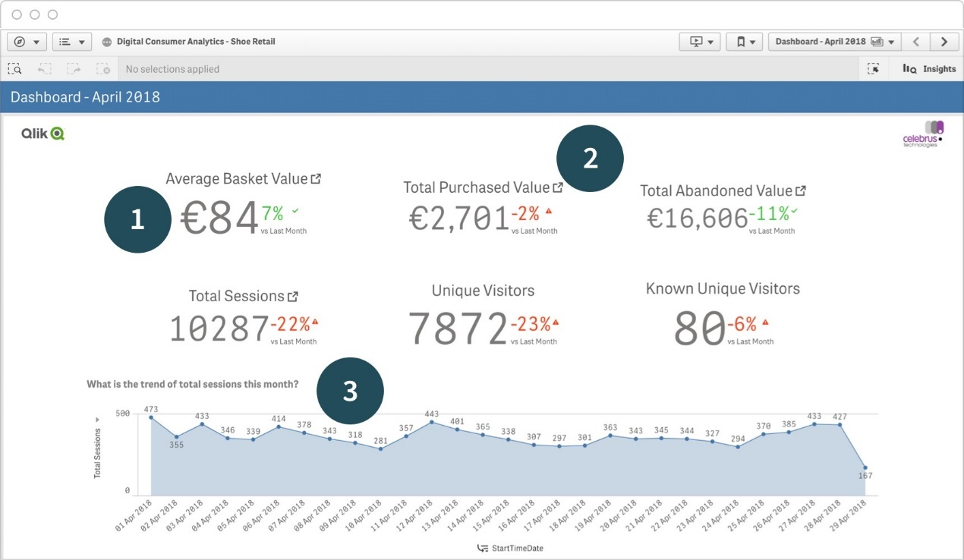
Task: Expand the Dashboard - April 2018 sheet selector
Action: coord(834,42)
